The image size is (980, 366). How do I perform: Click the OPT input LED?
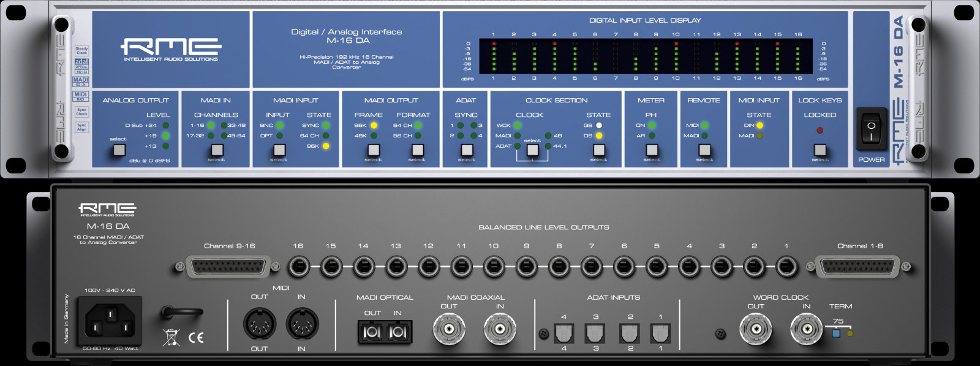click(280, 135)
